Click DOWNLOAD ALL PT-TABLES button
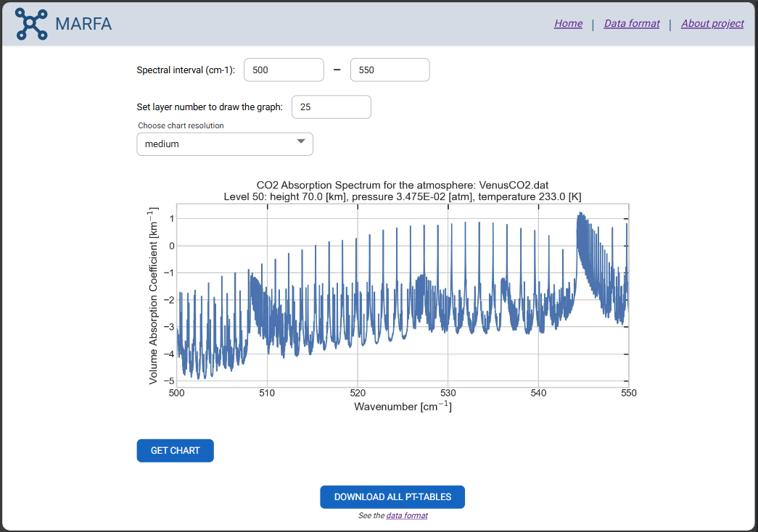This screenshot has width=758, height=532. pyautogui.click(x=392, y=497)
